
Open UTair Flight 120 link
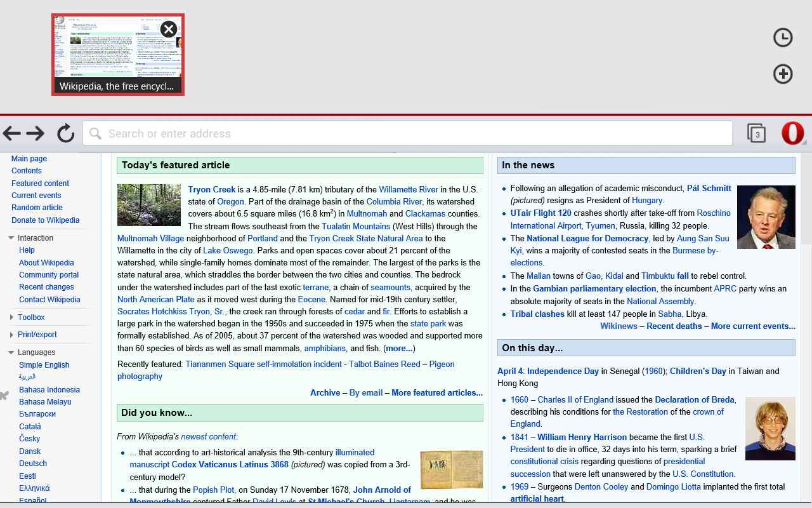pos(540,213)
